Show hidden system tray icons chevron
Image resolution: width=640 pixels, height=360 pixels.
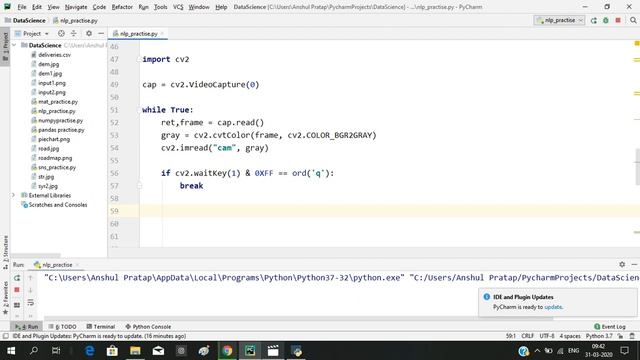click(537, 350)
